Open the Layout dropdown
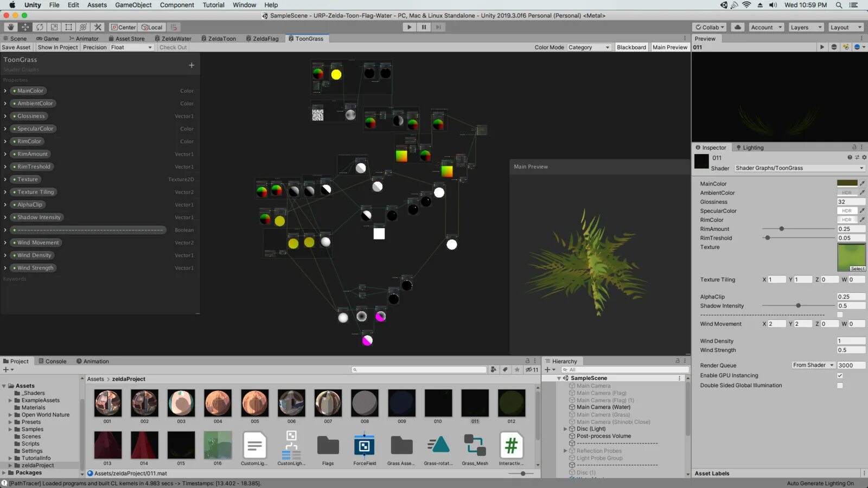Screen dimensions: 868x488 (x=846, y=27)
